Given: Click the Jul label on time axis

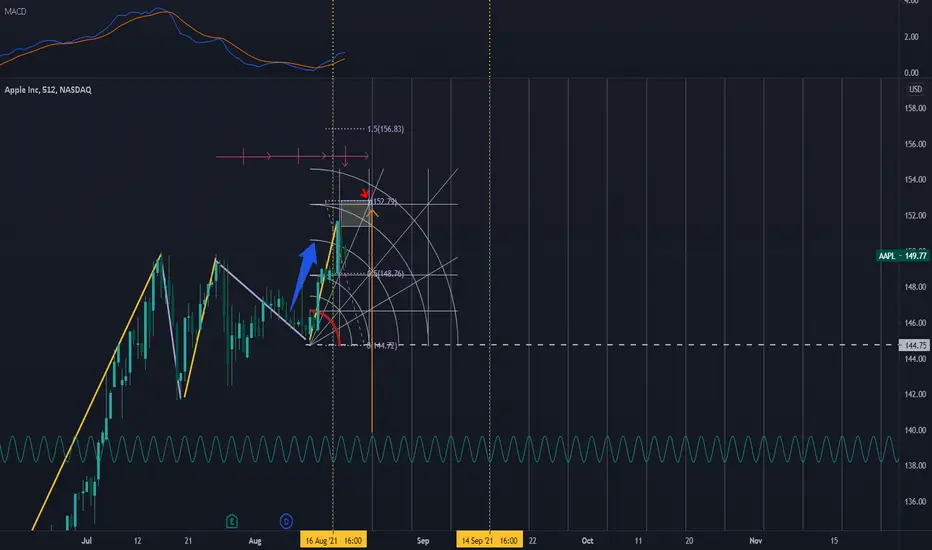Looking at the screenshot, I should tap(86, 540).
